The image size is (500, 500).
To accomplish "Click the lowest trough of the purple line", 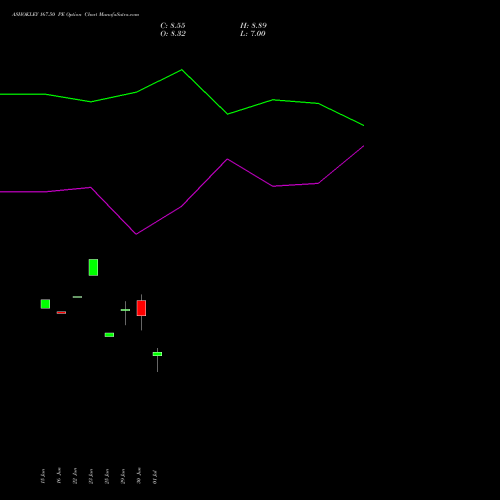I will pyautogui.click(x=136, y=234).
